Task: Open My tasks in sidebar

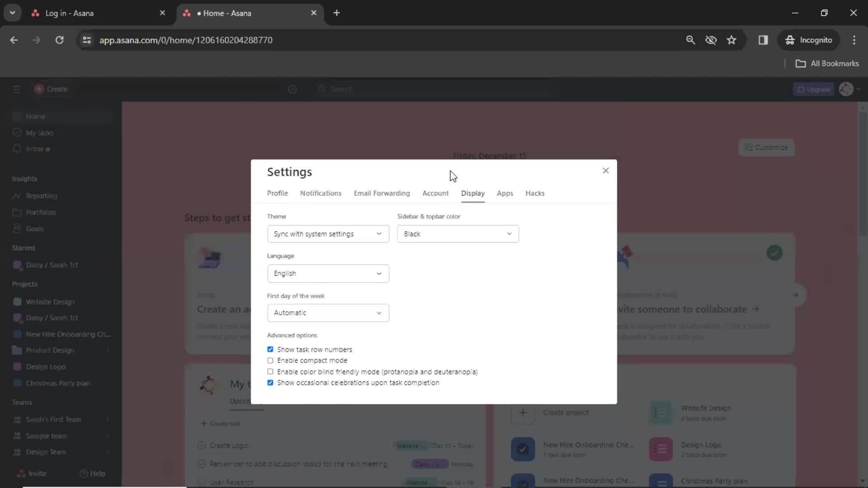Action: (x=39, y=133)
